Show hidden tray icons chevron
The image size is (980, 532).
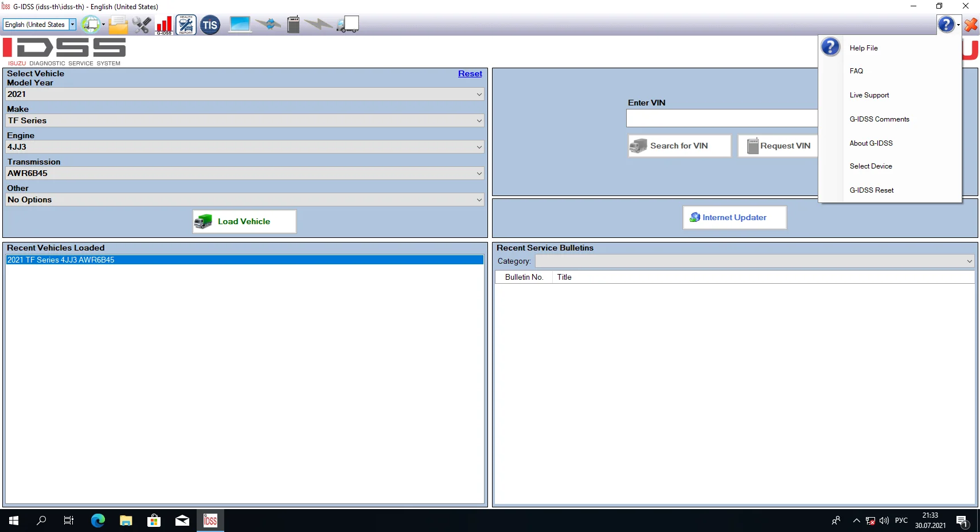click(856, 521)
